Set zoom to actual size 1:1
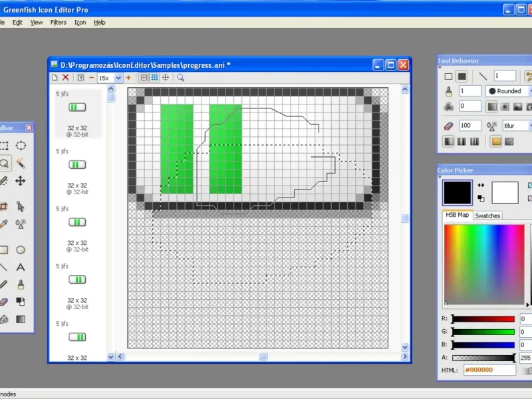532x399 pixels. point(80,78)
